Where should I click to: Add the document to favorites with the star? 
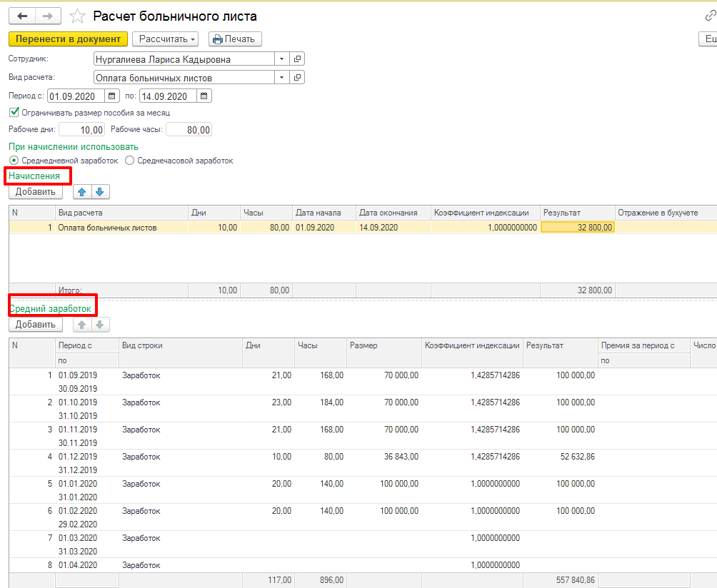78,16
